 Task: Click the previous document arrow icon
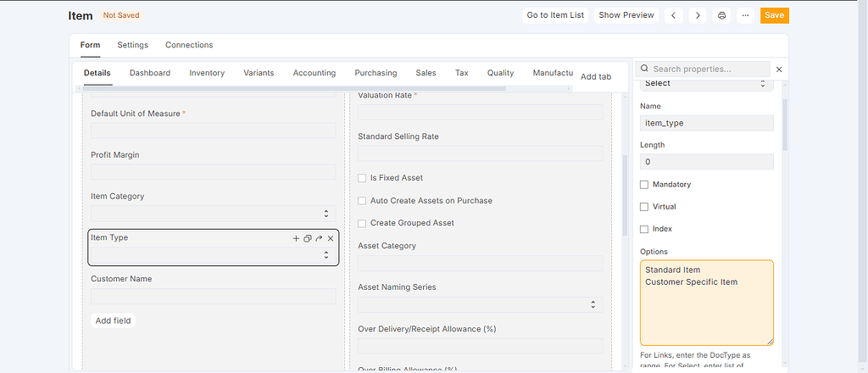673,15
